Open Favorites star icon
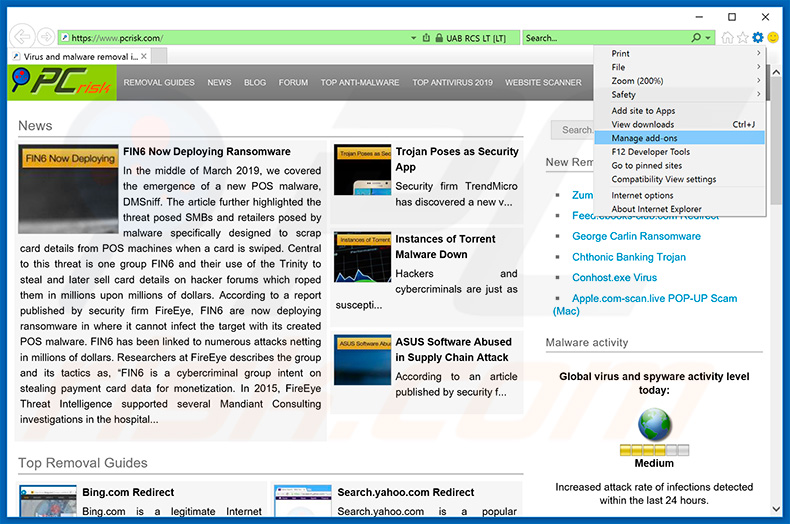790x524 pixels. pyautogui.click(x=742, y=37)
